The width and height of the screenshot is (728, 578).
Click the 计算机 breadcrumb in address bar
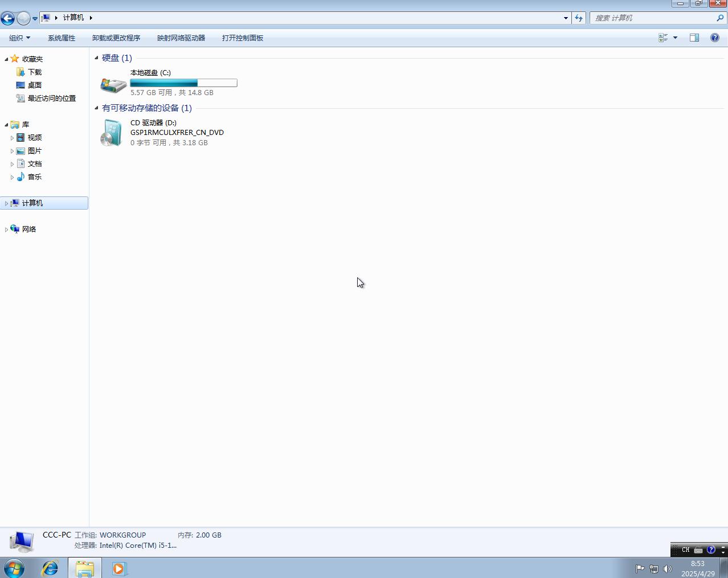73,18
